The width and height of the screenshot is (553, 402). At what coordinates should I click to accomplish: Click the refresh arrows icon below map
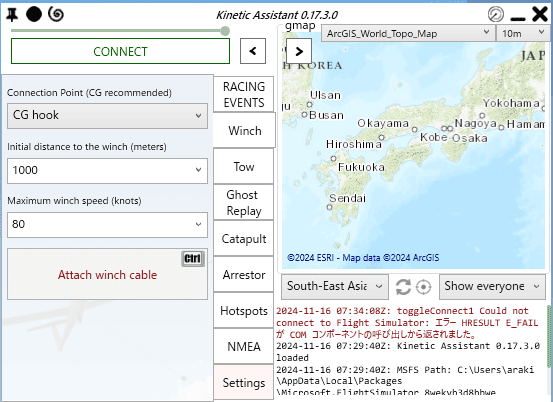[403, 287]
